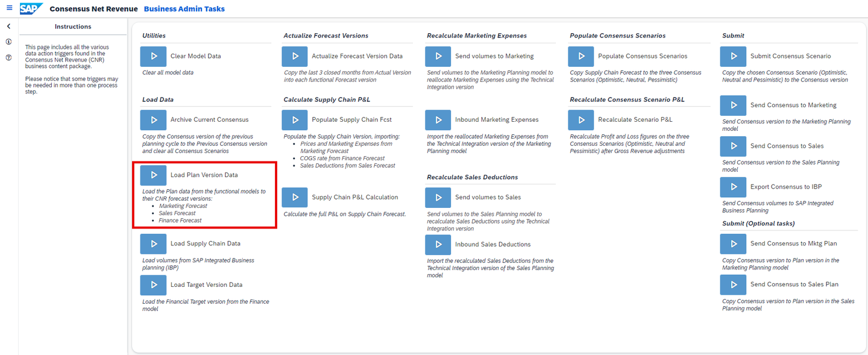Click the Sales Deductions from Sales Forecast bullet

pyautogui.click(x=348, y=166)
